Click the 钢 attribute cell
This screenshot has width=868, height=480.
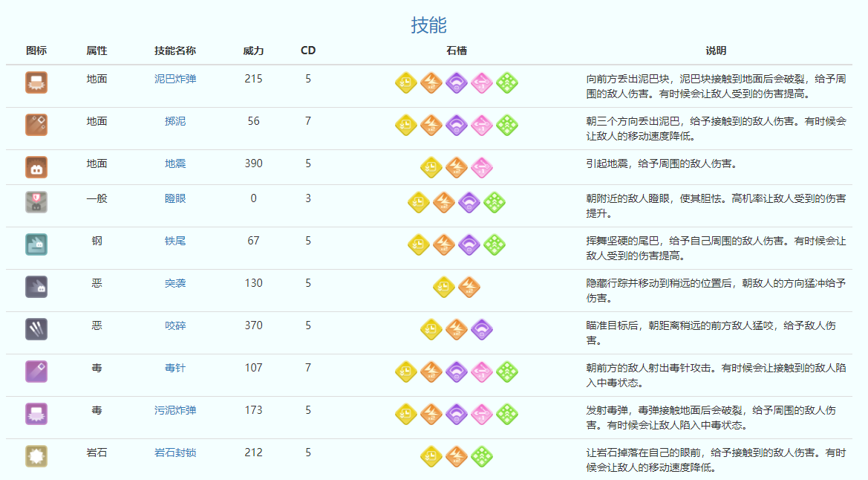tap(97, 241)
